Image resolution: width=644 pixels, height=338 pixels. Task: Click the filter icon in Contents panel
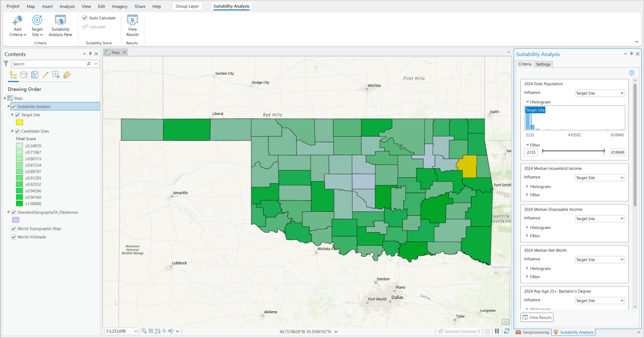click(x=6, y=64)
